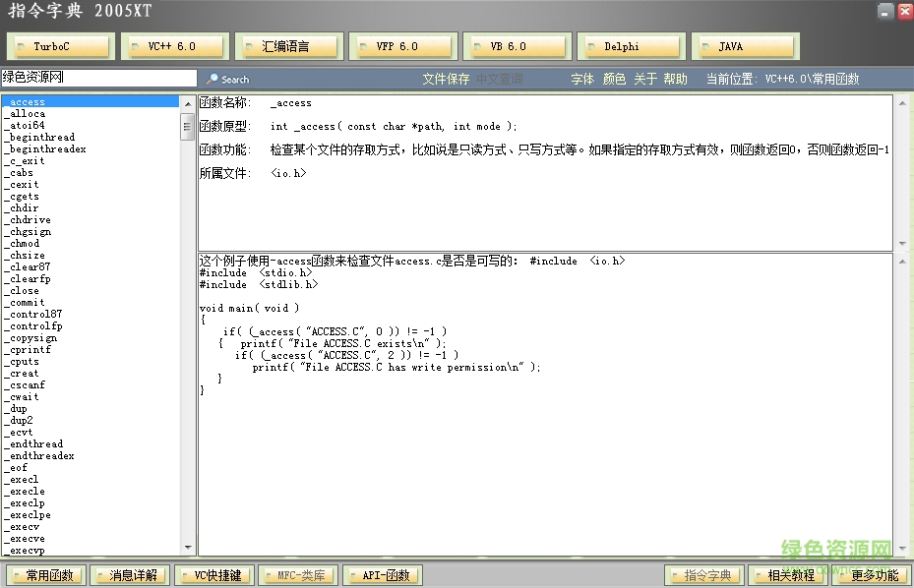
Task: Click the Search magnifier icon
Action: click(x=213, y=79)
